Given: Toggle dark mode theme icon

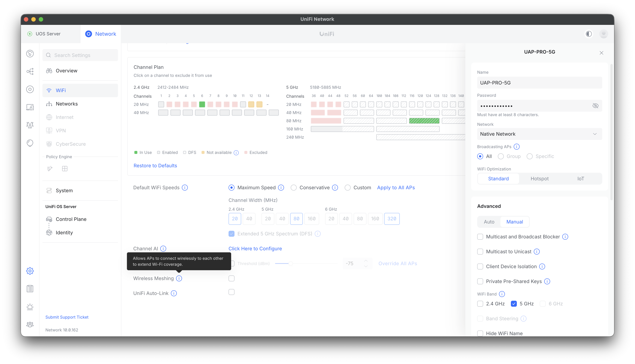Looking at the screenshot, I should 589,34.
